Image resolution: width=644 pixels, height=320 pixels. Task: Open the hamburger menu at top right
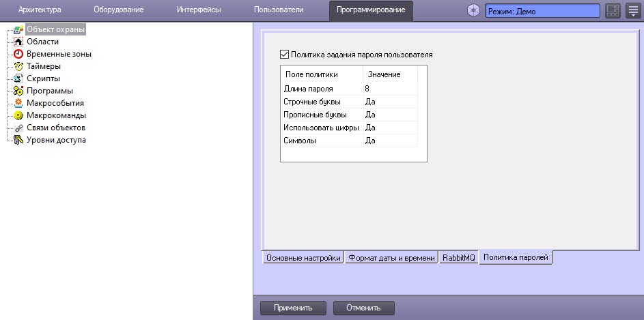(632, 11)
